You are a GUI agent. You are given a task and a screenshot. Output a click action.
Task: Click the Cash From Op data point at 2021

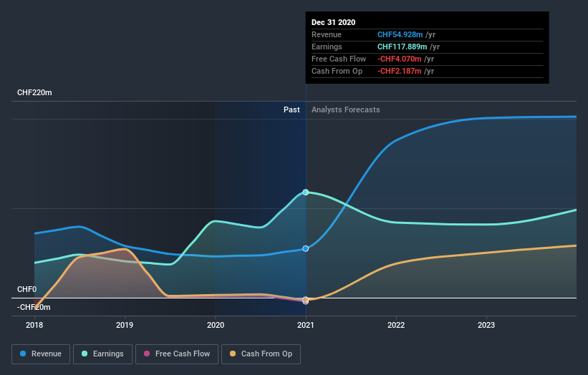click(306, 300)
